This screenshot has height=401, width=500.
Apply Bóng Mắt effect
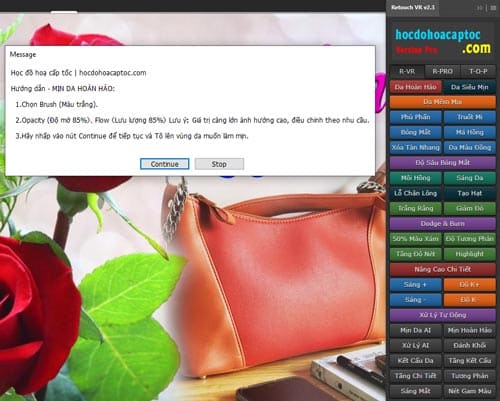click(x=416, y=132)
